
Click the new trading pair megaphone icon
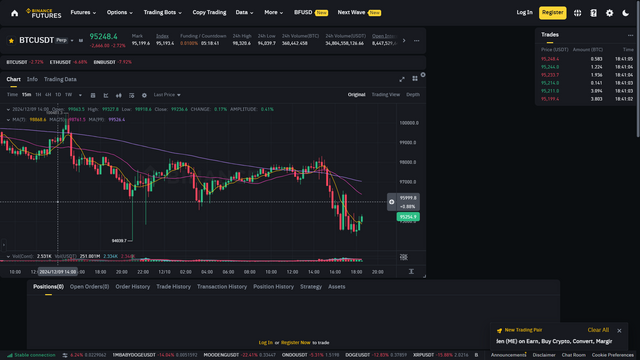point(499,330)
